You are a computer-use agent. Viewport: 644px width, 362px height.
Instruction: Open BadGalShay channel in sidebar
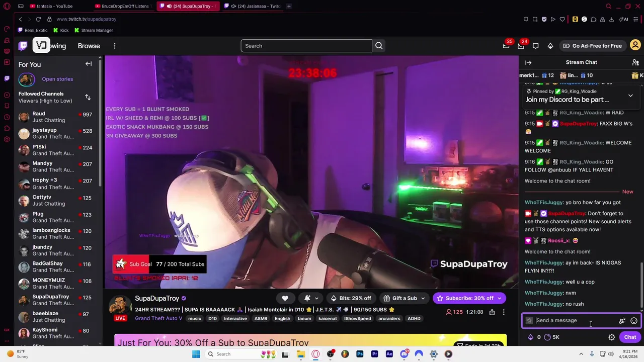pos(56,266)
